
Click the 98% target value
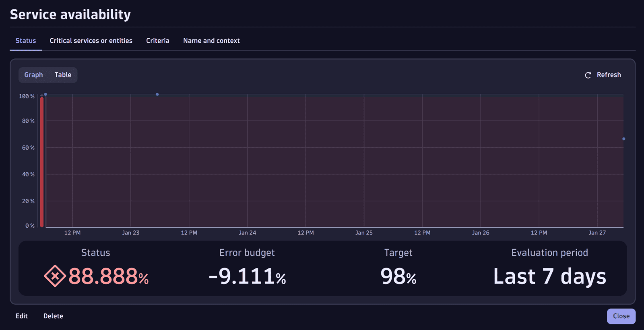[398, 276]
